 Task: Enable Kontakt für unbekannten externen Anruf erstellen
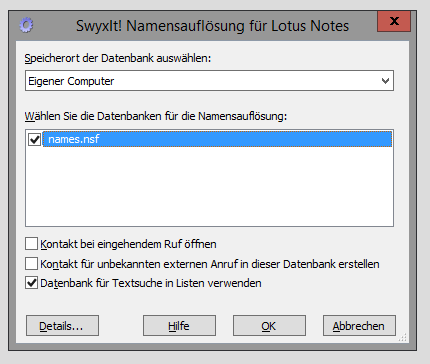point(31,264)
